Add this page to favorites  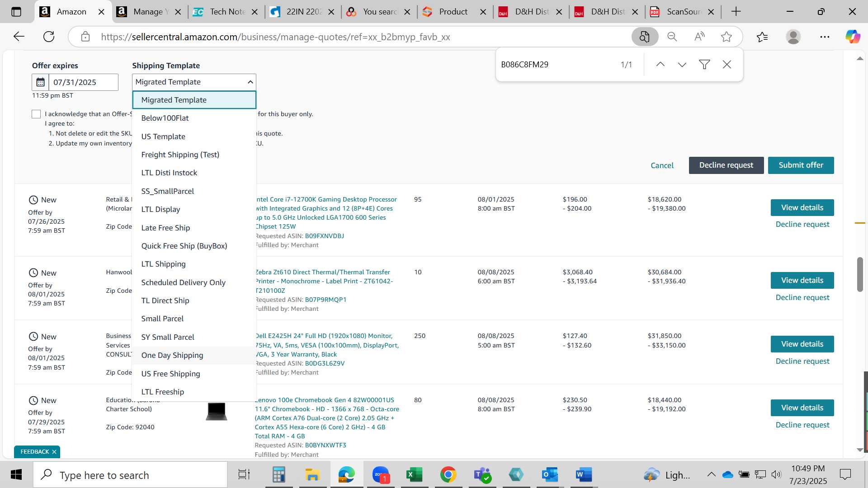[x=726, y=37]
